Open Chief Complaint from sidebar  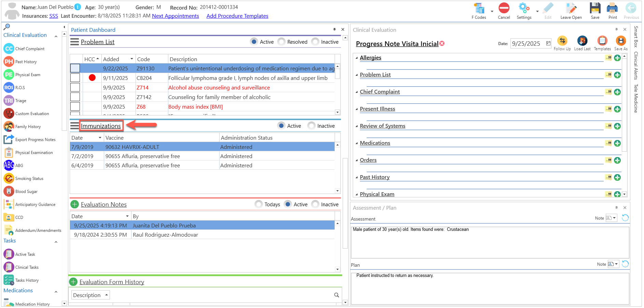(x=25, y=49)
